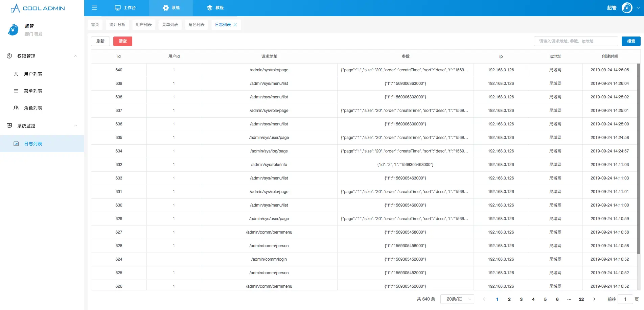Go to page 32
The image size is (644, 310).
(x=581, y=299)
